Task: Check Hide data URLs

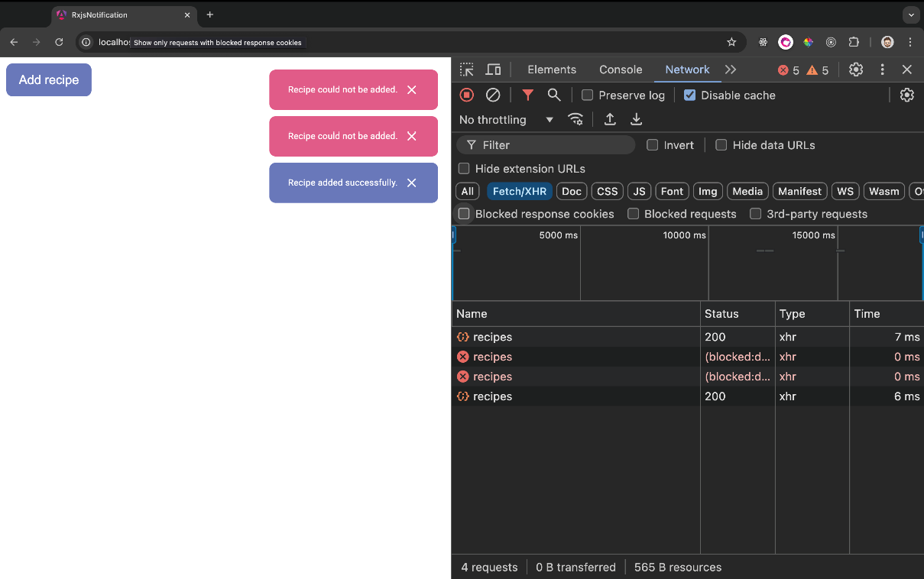Action: pos(721,144)
